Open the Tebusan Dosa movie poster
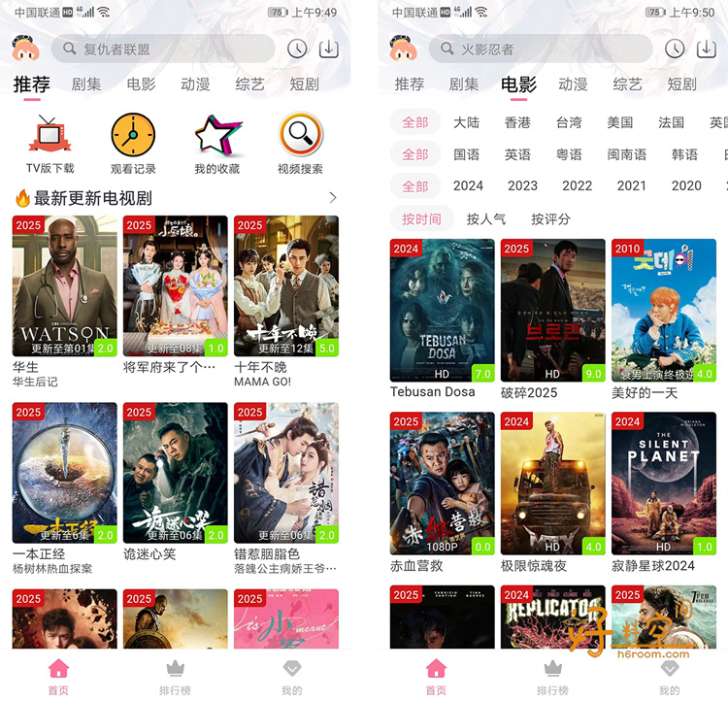The height and width of the screenshot is (701, 728). [x=443, y=311]
